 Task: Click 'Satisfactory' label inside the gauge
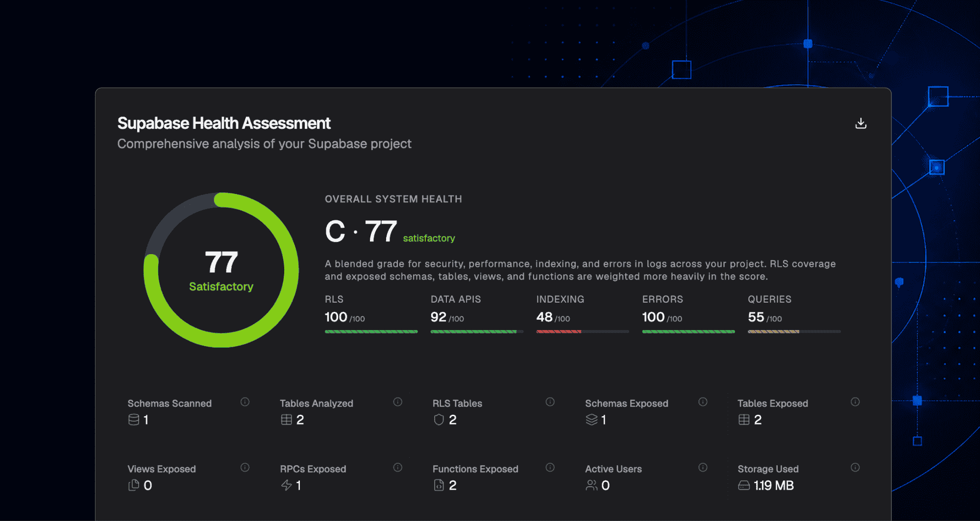221,286
